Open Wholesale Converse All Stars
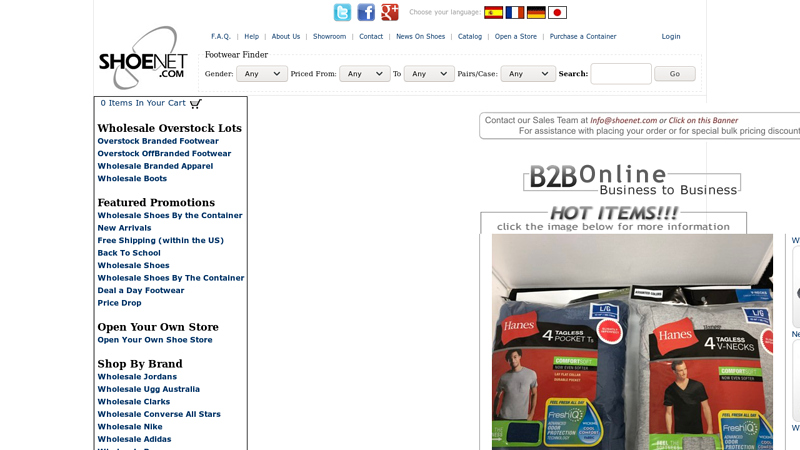 [x=159, y=414]
